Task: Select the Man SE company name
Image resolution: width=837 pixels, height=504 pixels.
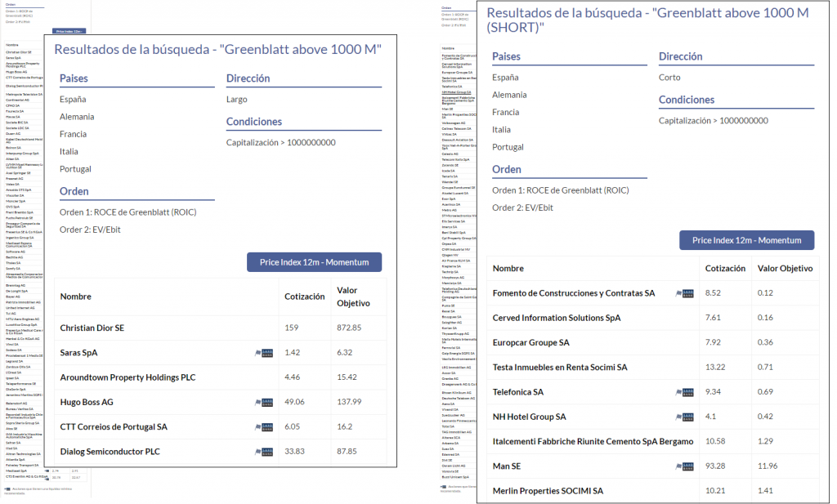Action: [x=506, y=466]
